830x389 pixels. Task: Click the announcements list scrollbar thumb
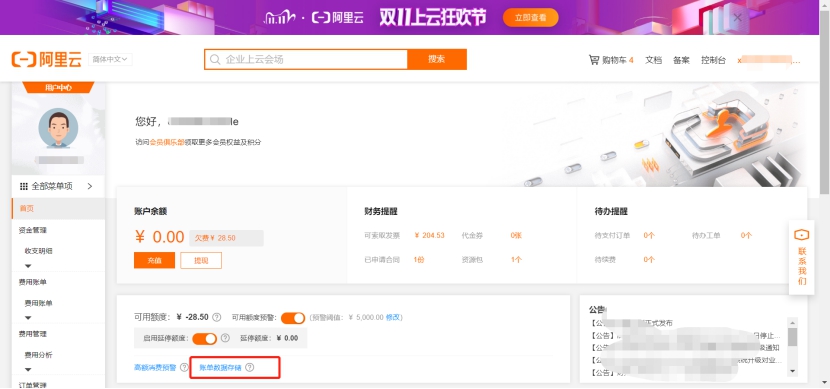pos(792,337)
